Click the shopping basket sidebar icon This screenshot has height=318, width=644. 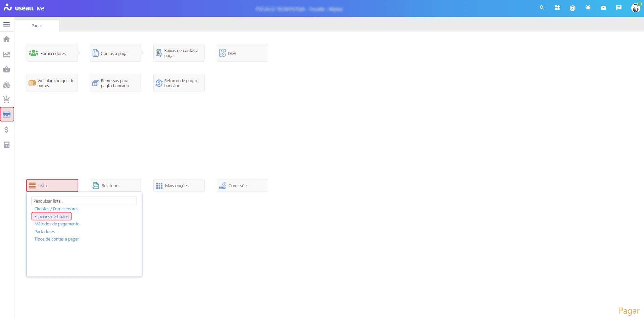click(x=6, y=69)
